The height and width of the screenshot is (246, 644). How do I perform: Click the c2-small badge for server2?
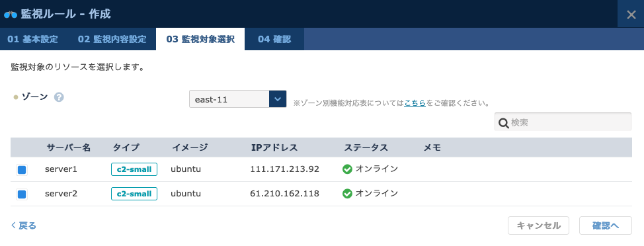coord(134,194)
